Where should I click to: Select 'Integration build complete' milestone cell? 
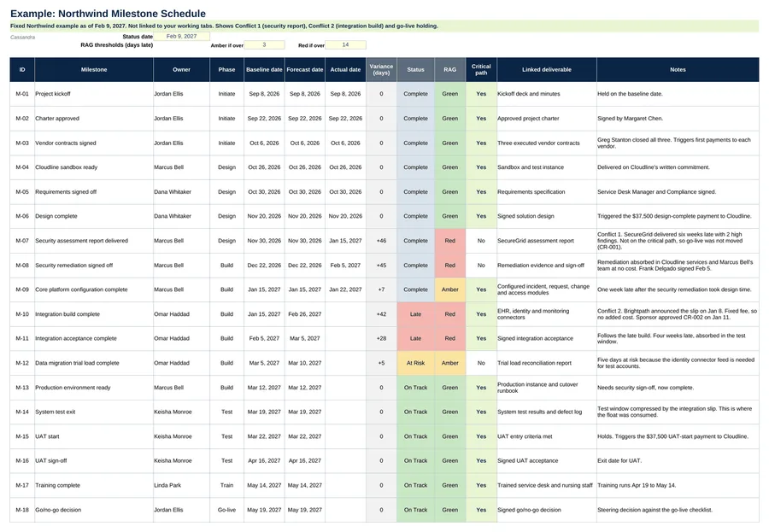[94, 313]
